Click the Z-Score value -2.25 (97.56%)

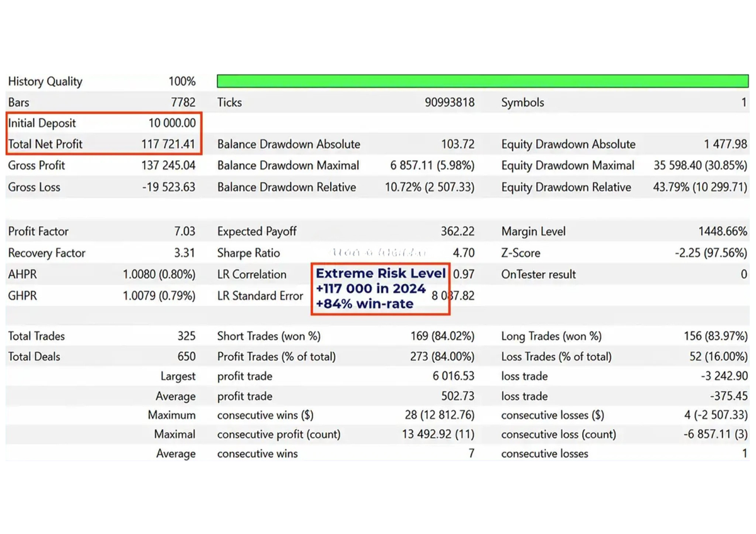pyautogui.click(x=711, y=253)
